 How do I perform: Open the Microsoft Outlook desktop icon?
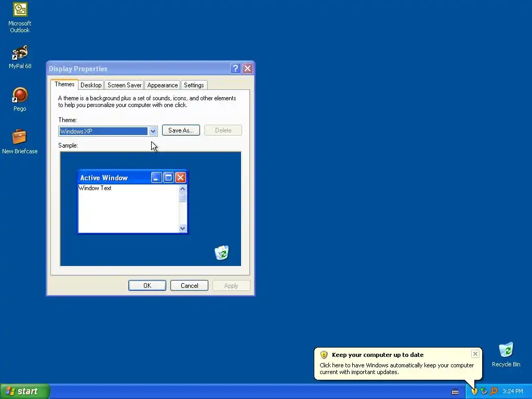[x=20, y=17]
